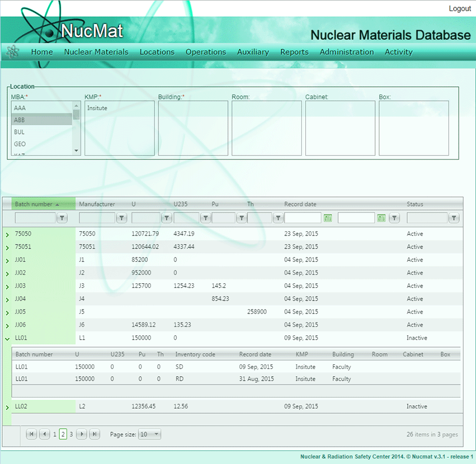Click the Logout link
Viewport: 476px width, 464px height.
(x=460, y=8)
